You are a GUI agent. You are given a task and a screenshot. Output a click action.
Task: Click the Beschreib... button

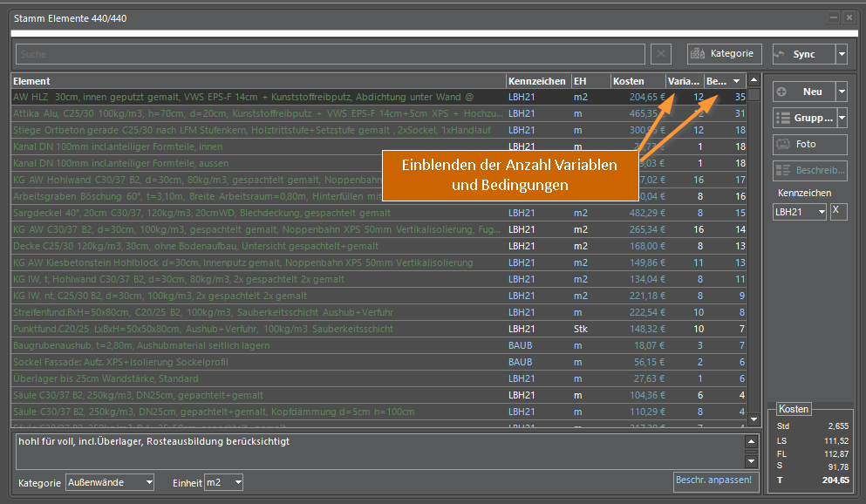click(809, 171)
